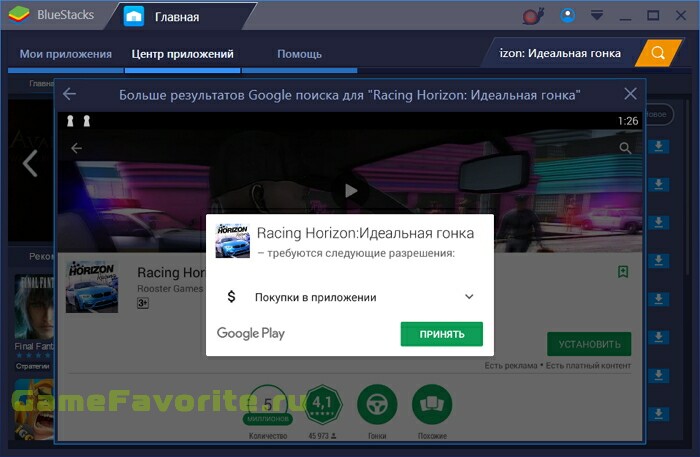Click the BlueStacks logo icon

(19, 15)
